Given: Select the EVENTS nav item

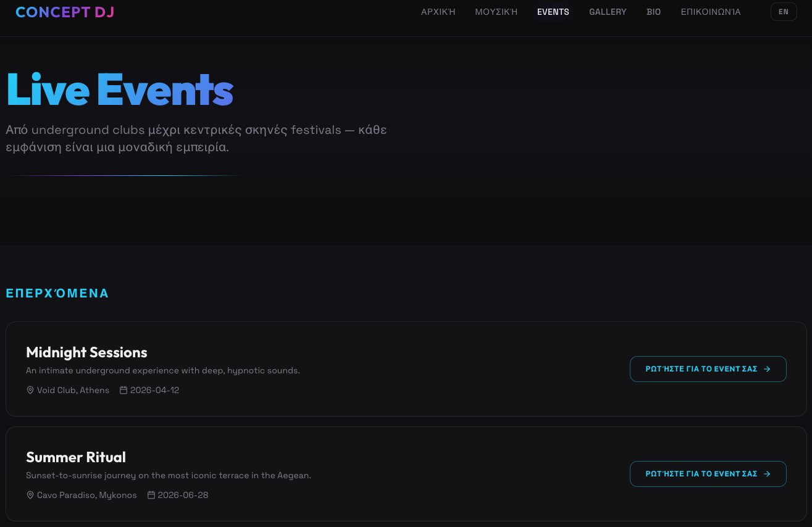Looking at the screenshot, I should click(553, 12).
